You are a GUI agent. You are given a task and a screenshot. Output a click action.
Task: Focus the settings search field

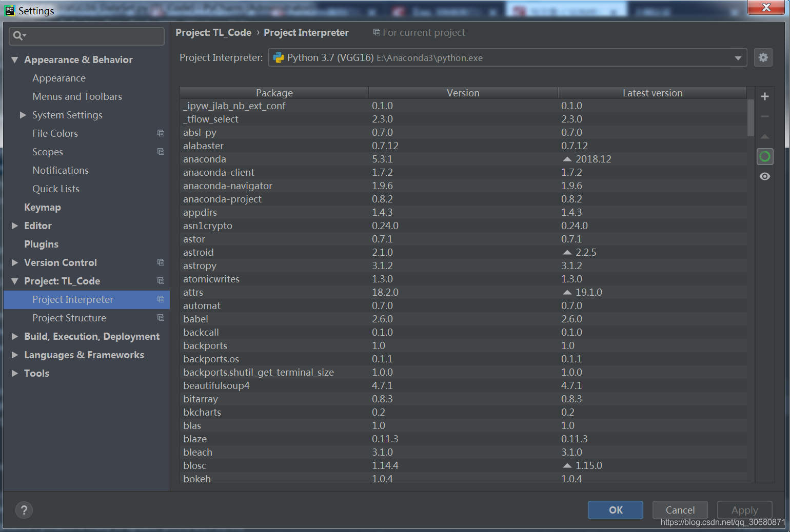[x=87, y=36]
